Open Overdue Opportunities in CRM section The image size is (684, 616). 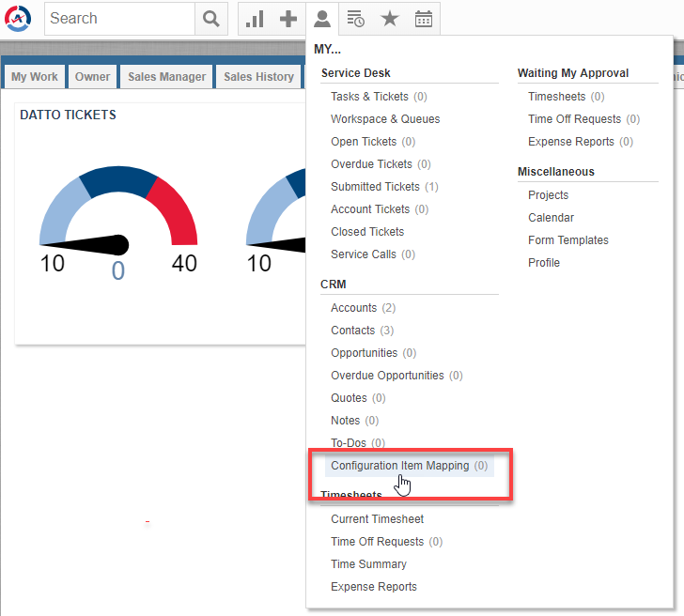click(387, 376)
